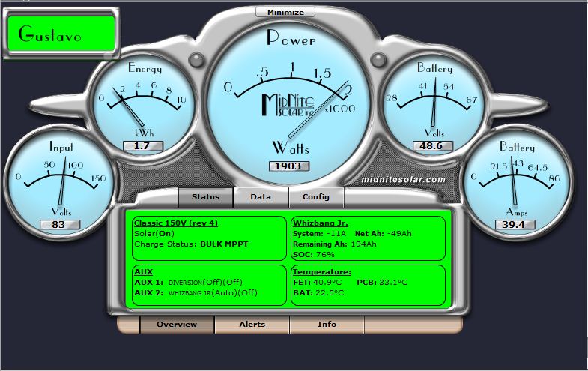This screenshot has height=371, width=588.
Task: Click the MidNite Solar logo on Power gauge
Action: [288, 105]
